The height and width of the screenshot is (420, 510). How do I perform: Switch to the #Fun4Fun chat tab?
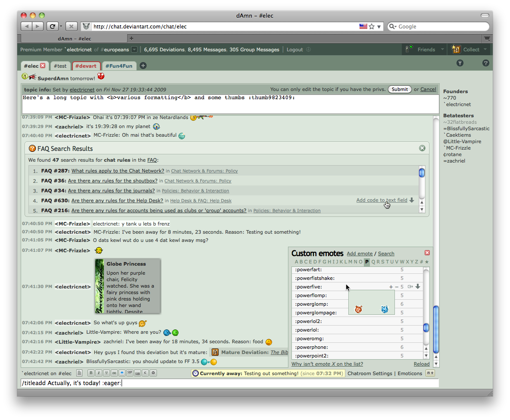pyautogui.click(x=119, y=66)
